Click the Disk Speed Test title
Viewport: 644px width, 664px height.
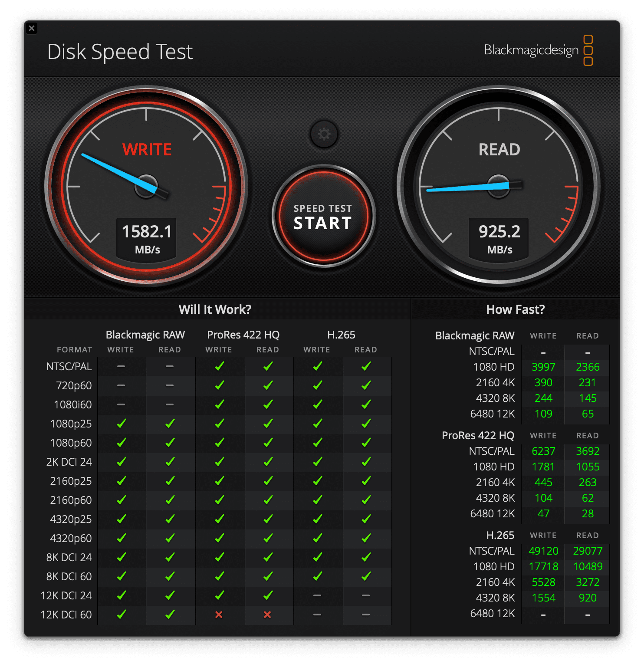pyautogui.click(x=120, y=52)
